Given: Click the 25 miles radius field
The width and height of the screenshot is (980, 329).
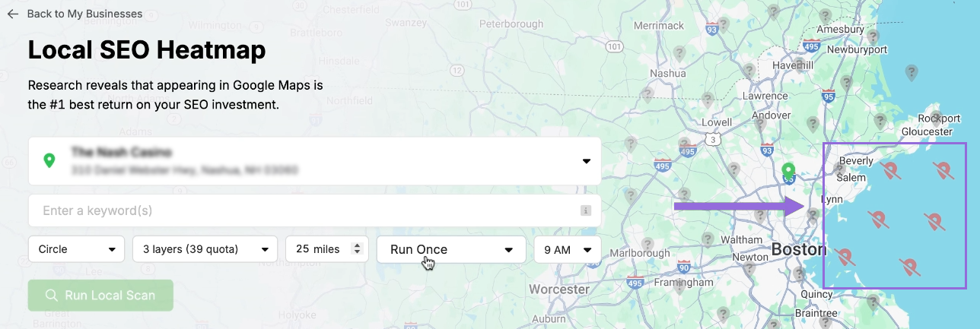Looking at the screenshot, I should pos(327,249).
